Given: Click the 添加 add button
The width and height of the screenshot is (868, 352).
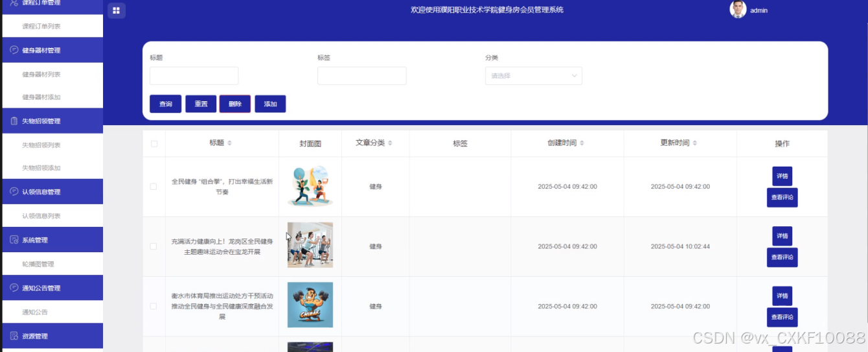Looking at the screenshot, I should [x=270, y=104].
